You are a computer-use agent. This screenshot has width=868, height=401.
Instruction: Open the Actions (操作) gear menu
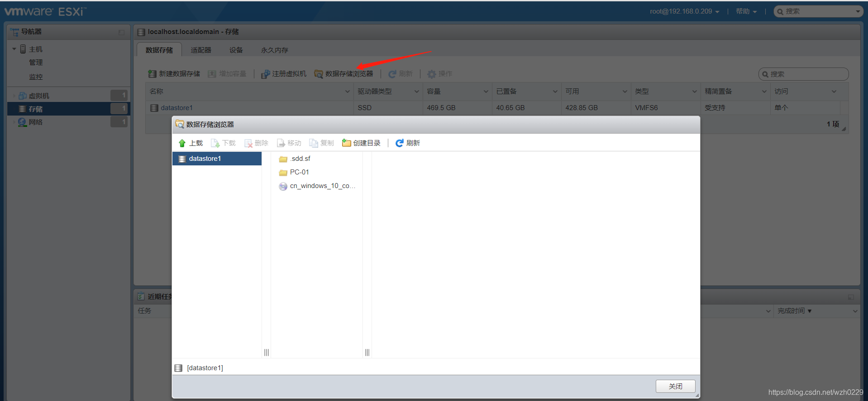(x=440, y=74)
